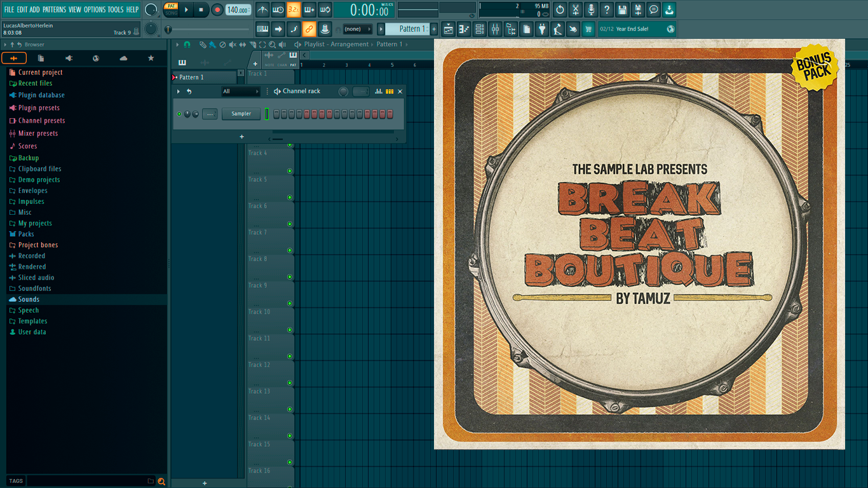The width and height of the screenshot is (868, 488).
Task: Select the playlist paint brush tool
Action: (x=212, y=44)
